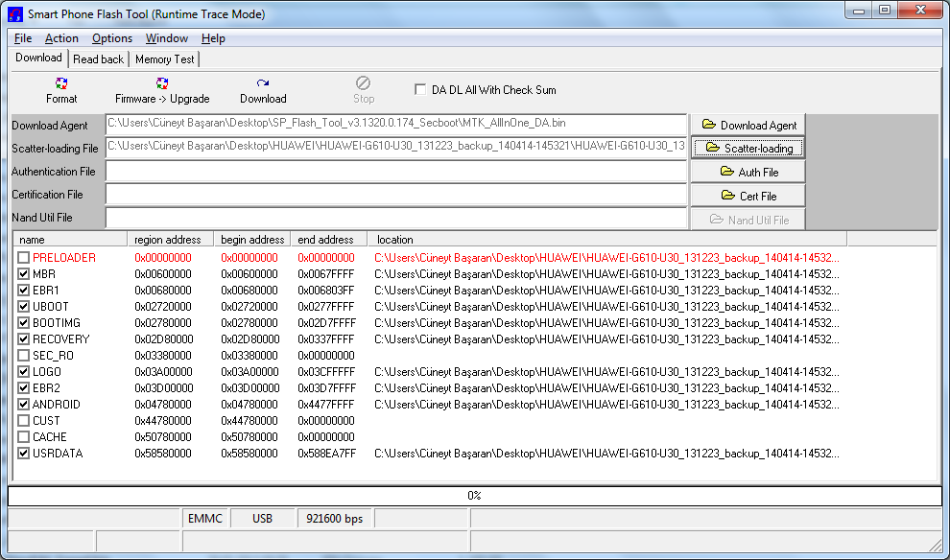Viewport: 950px width, 560px height.
Task: Click the Auth File button
Action: (748, 172)
